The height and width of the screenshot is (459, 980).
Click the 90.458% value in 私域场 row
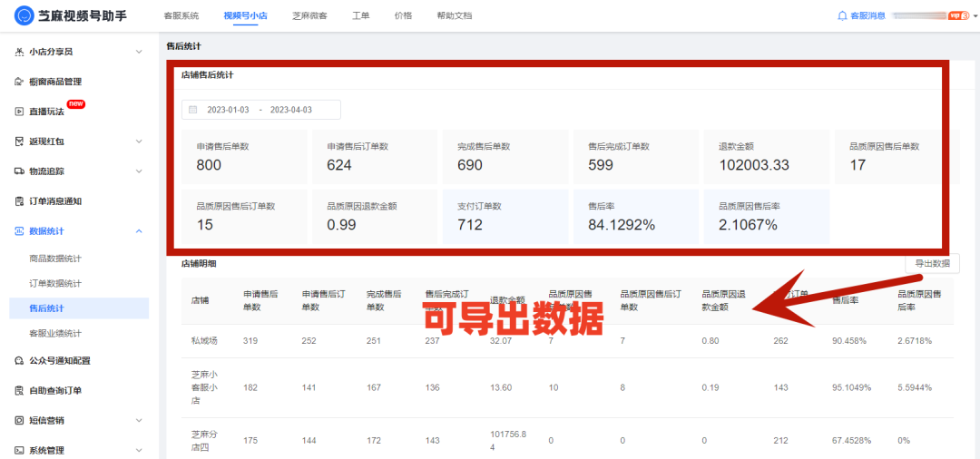click(x=848, y=341)
